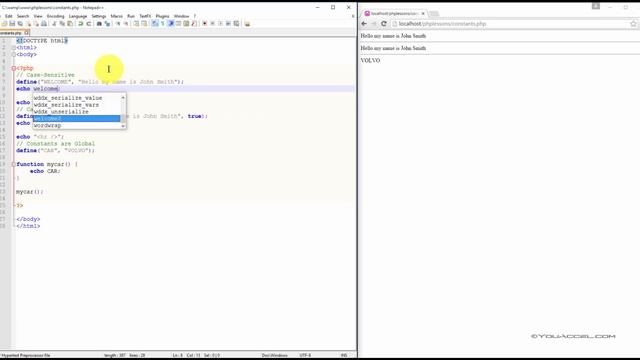This screenshot has width=640, height=360.
Task: Choose wddx_serialize_vars in autocomplete list
Action: pos(77,105)
